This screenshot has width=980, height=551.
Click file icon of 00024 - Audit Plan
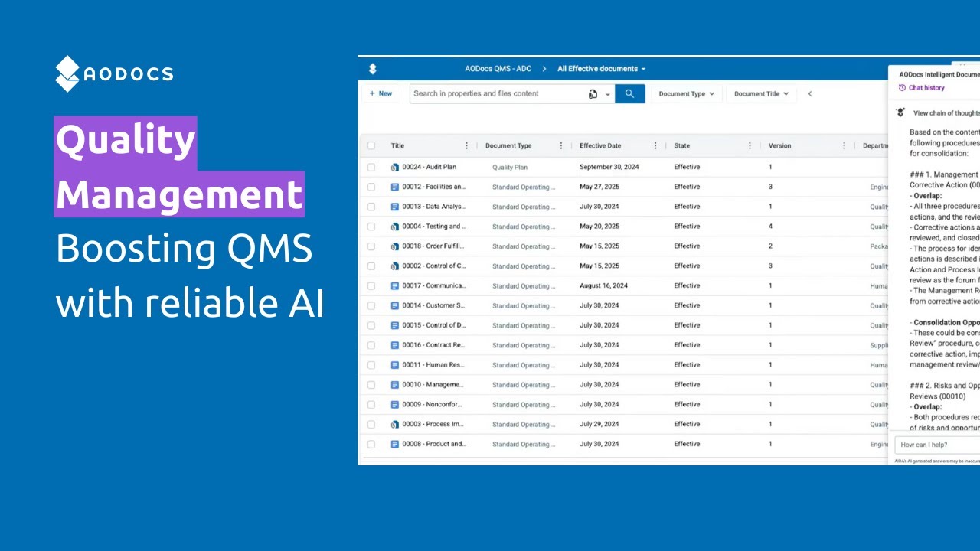pos(395,167)
